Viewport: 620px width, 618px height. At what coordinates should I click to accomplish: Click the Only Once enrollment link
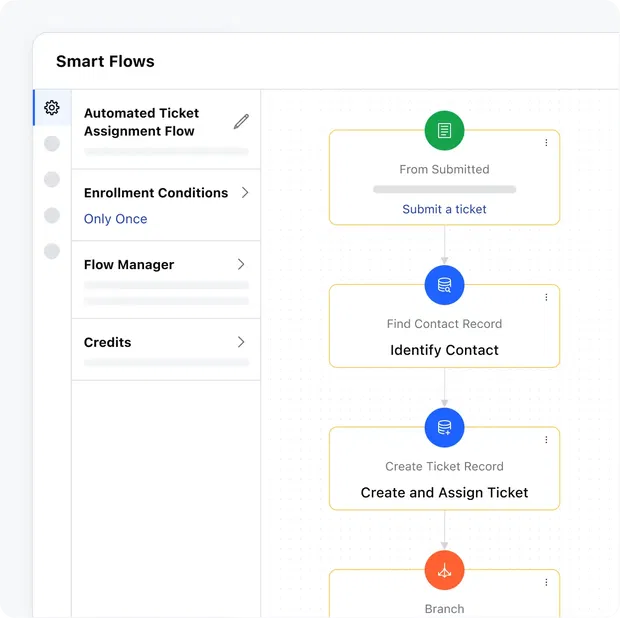[x=115, y=219]
